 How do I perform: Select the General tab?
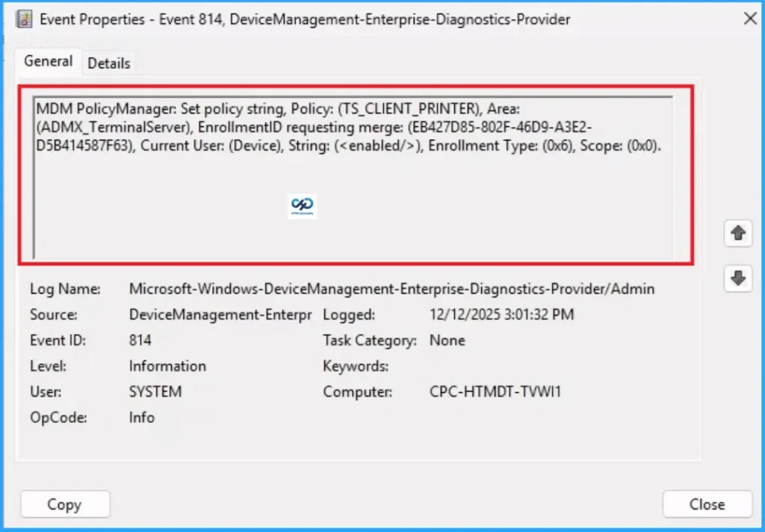point(47,61)
